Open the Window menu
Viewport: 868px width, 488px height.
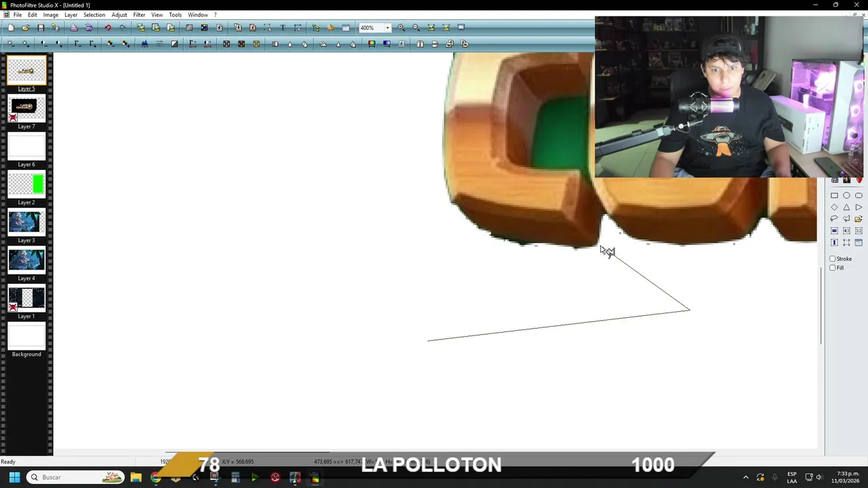[198, 15]
